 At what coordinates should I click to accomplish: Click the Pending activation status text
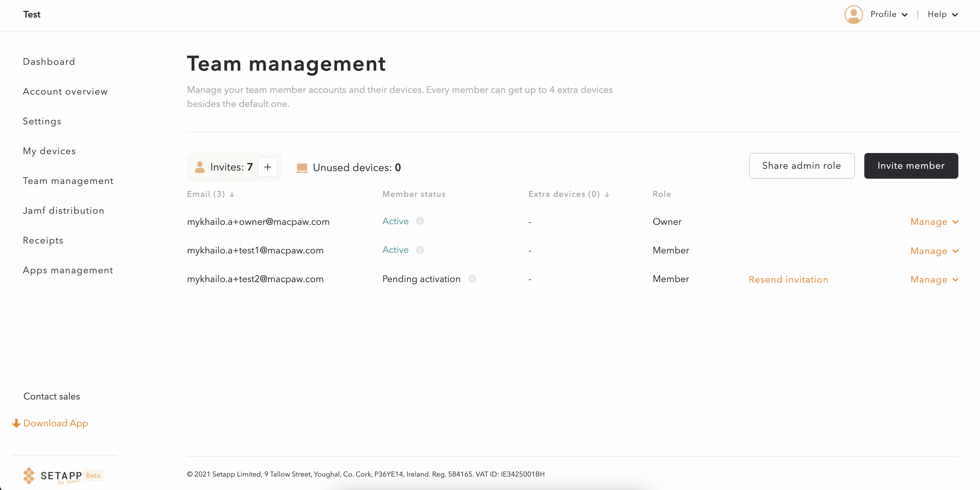[x=422, y=279]
